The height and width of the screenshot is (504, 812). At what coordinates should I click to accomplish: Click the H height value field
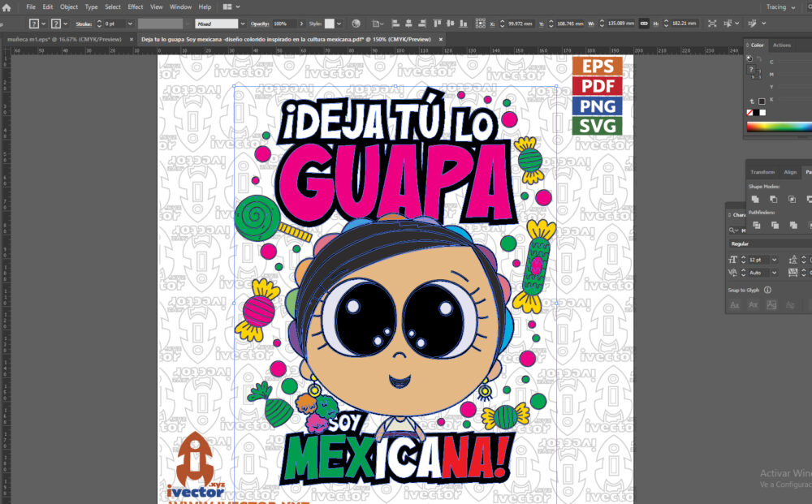[684, 24]
